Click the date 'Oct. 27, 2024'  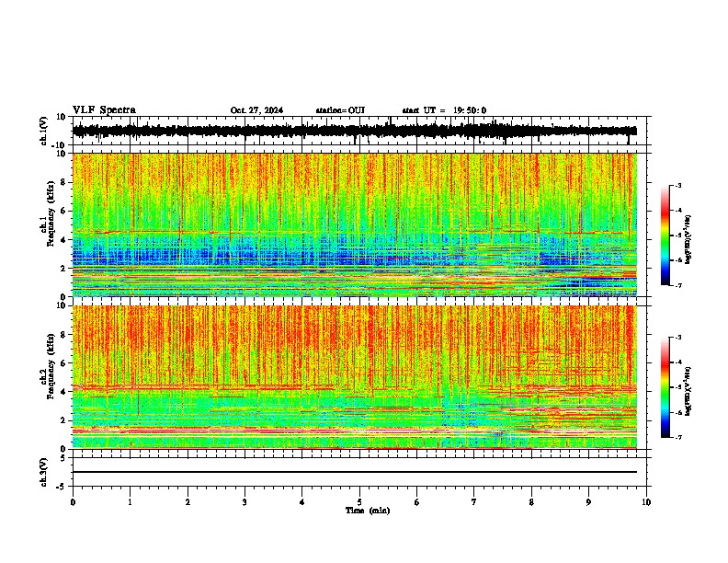[256, 110]
